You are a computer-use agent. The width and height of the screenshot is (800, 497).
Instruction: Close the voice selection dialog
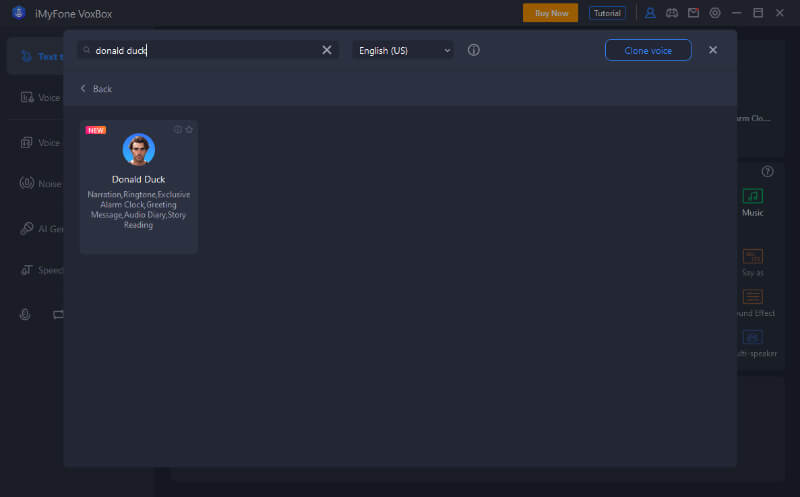click(x=713, y=50)
